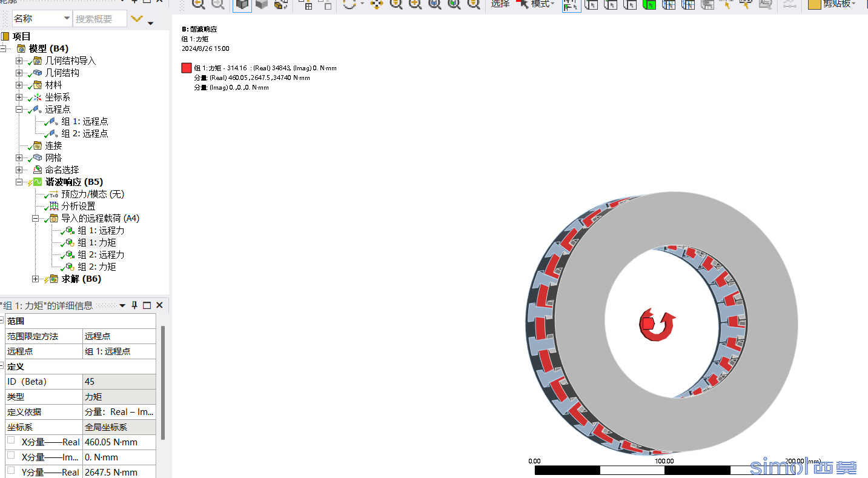Click the yellow chevron filter icon beside search
Viewport: 868px width, 478px height.
pos(137,19)
